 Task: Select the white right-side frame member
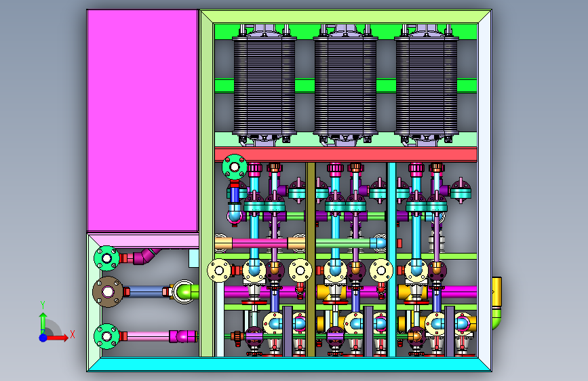[x=484, y=190]
